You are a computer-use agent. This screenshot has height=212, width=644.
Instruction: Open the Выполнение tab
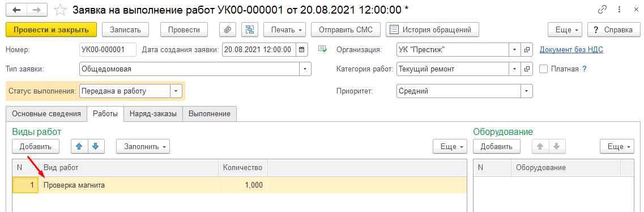[x=210, y=114]
